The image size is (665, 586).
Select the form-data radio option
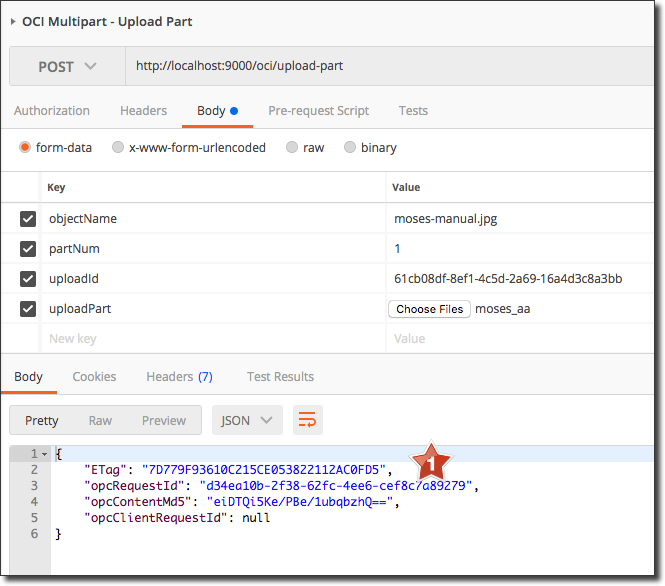(25, 147)
